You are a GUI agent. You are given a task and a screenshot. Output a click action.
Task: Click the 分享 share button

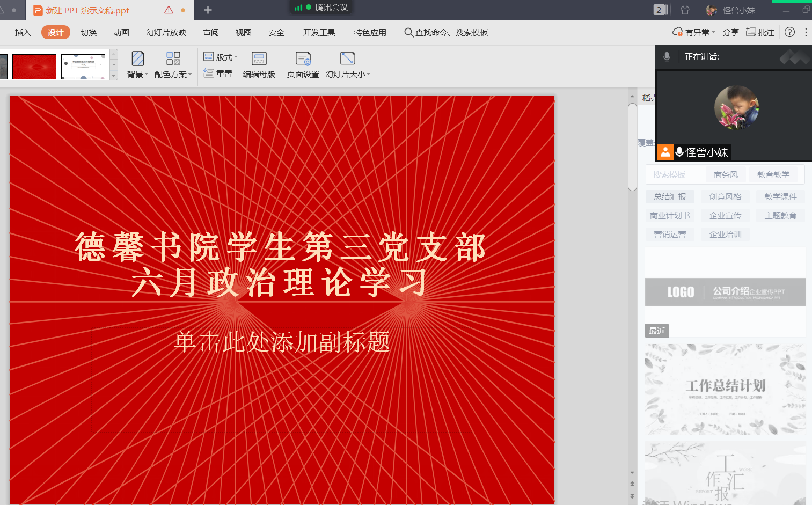730,33
